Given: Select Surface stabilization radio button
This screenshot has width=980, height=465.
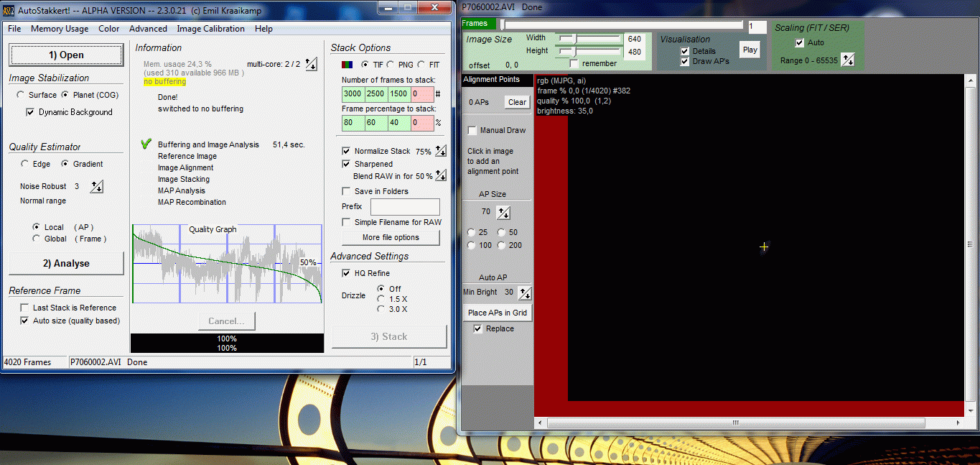Looking at the screenshot, I should pos(21,95).
